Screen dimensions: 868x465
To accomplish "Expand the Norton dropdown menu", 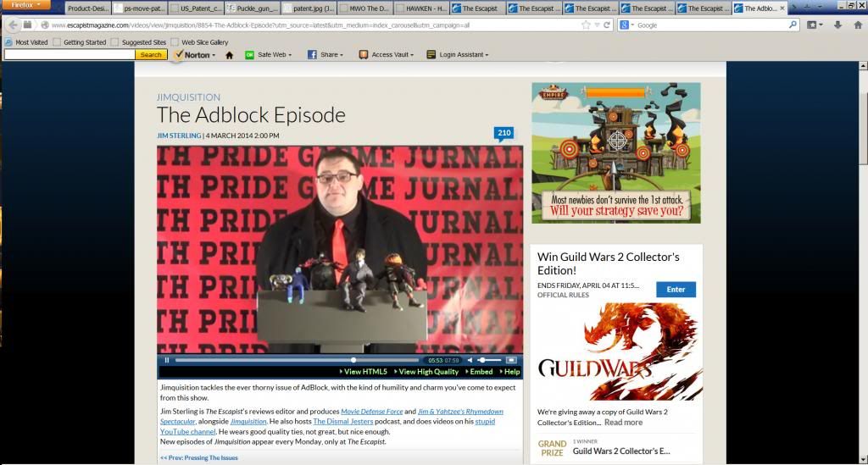I will pos(214,55).
